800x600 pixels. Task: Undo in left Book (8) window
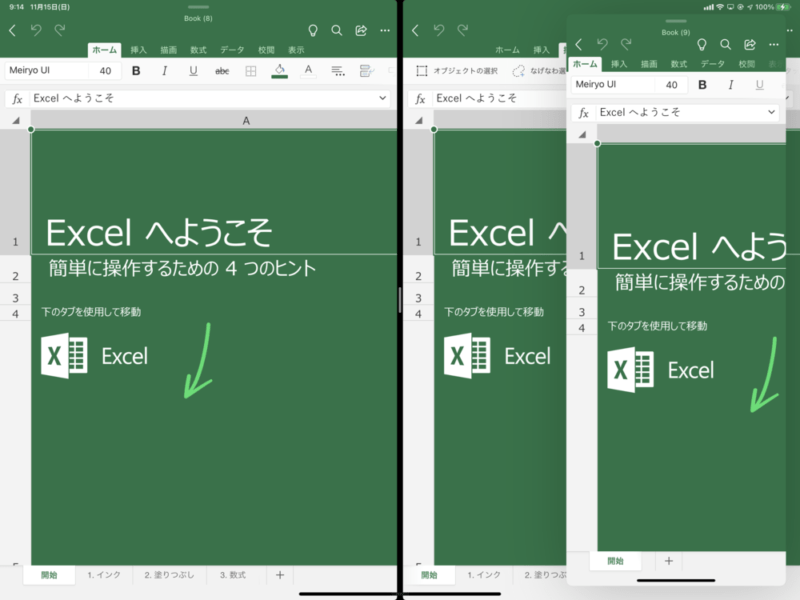pyautogui.click(x=36, y=30)
